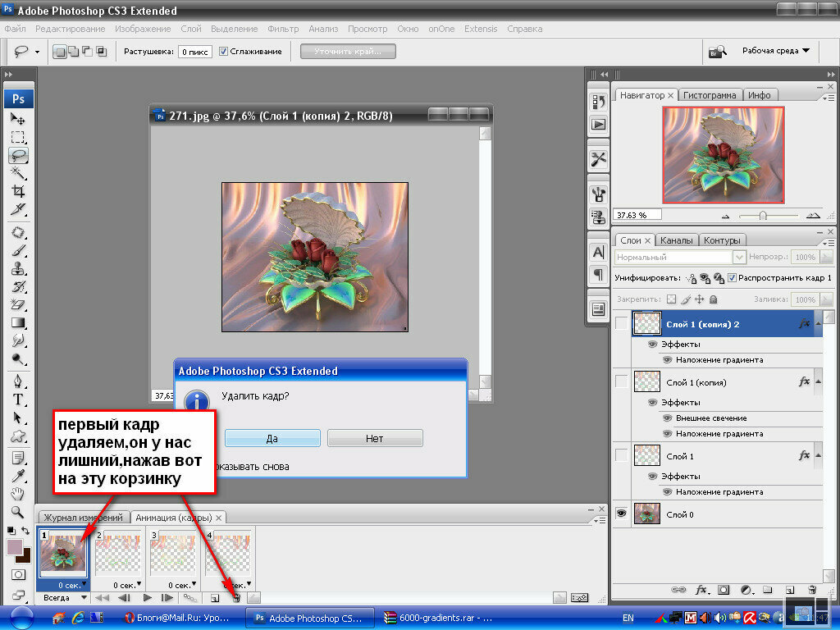Show layer Слой 1

click(622, 455)
